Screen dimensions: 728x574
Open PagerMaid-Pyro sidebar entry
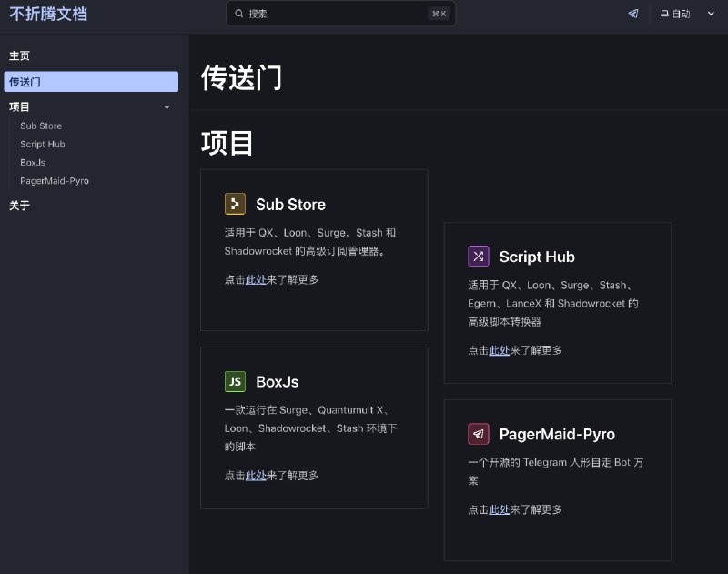point(55,181)
